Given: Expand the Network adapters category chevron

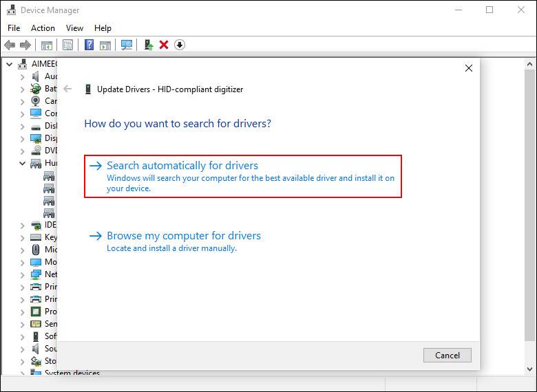Looking at the screenshot, I should (22, 274).
